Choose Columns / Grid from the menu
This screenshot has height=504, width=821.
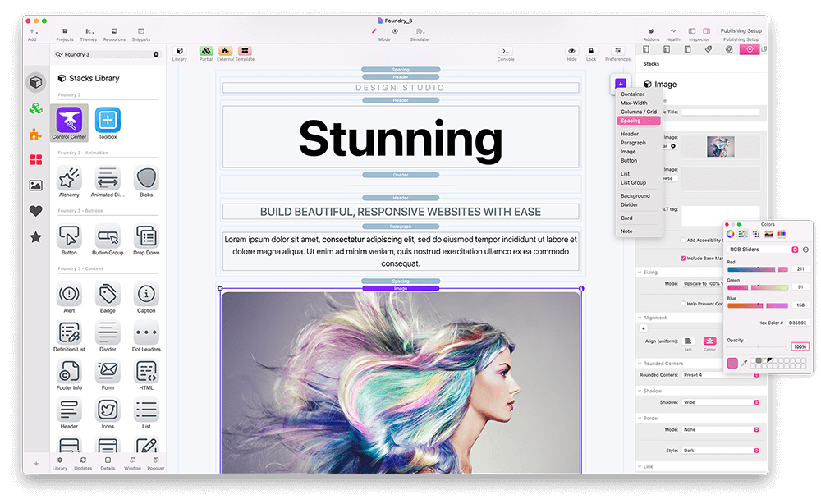pyautogui.click(x=639, y=112)
